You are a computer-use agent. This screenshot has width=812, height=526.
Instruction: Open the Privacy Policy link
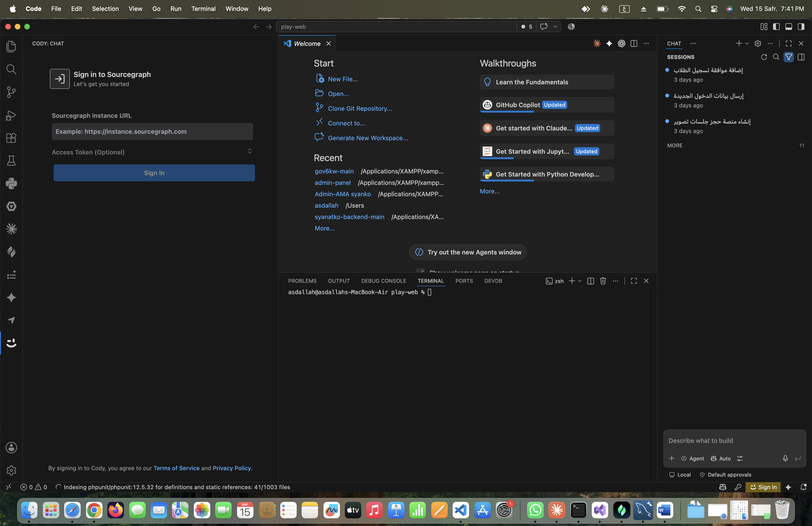coord(232,468)
